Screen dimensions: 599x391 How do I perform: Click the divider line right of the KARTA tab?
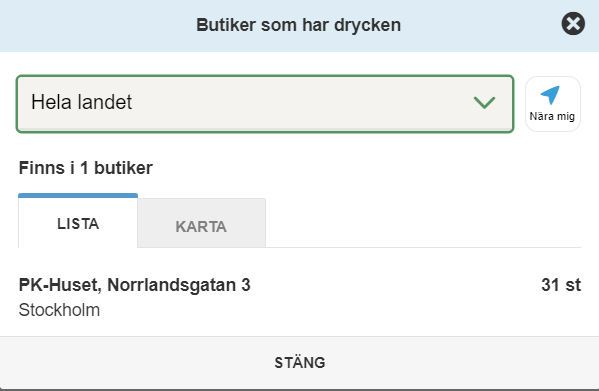pos(423,247)
